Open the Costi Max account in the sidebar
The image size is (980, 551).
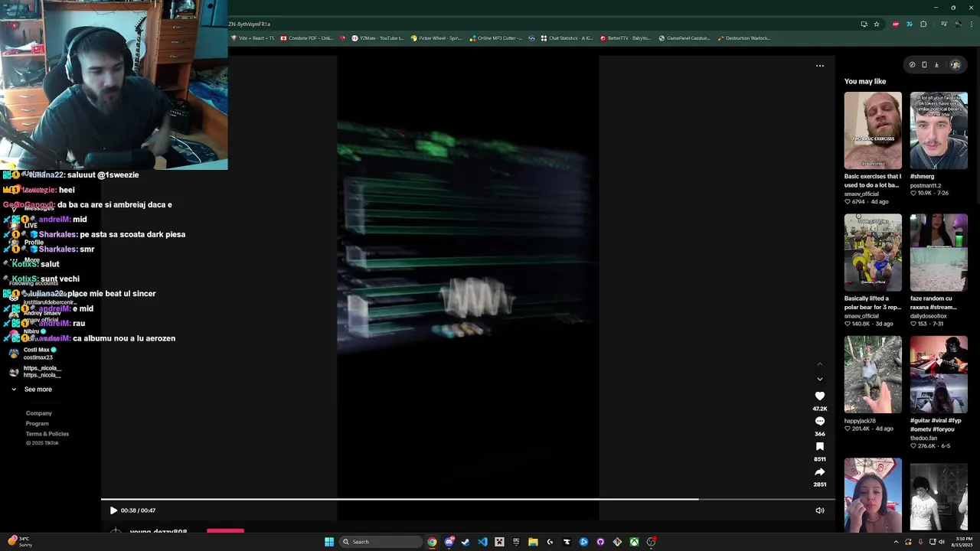(34, 354)
